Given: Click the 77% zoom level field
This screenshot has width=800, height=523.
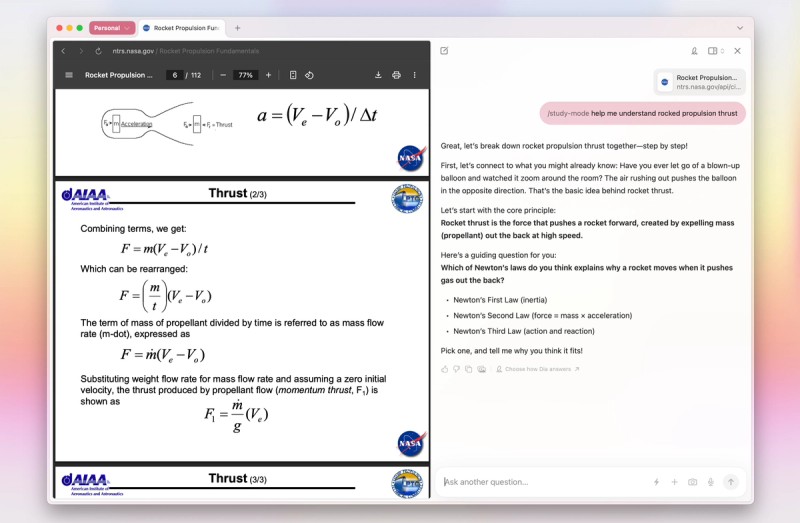Looking at the screenshot, I should coord(245,75).
